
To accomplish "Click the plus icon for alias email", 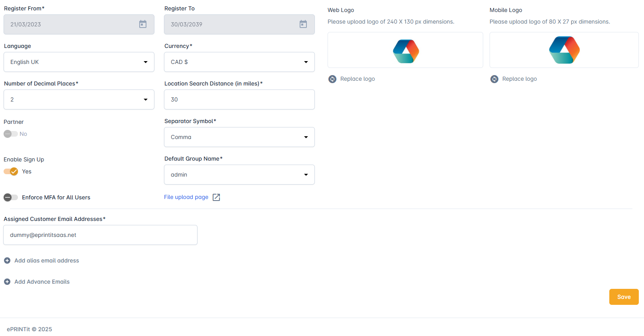I will point(7,260).
